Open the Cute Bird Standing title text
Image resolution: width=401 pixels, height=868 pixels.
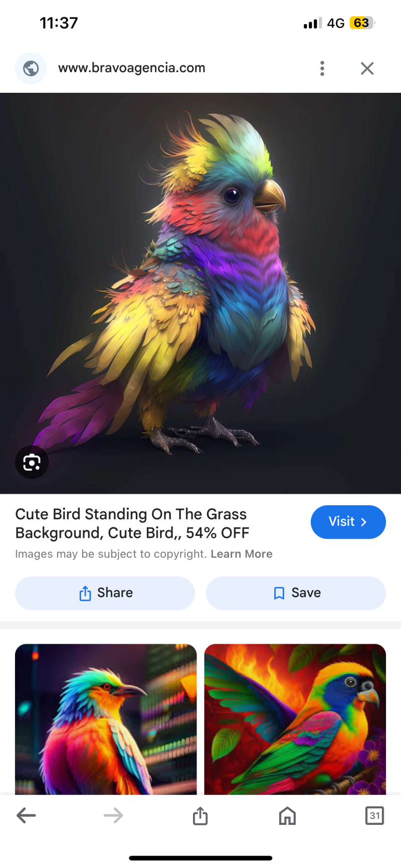132,523
